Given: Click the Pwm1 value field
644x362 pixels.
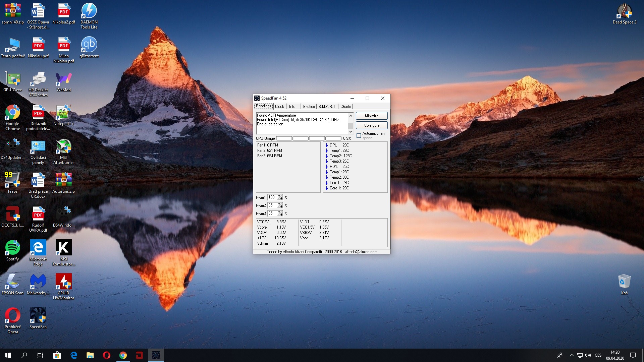Looking at the screenshot, I should 272,197.
